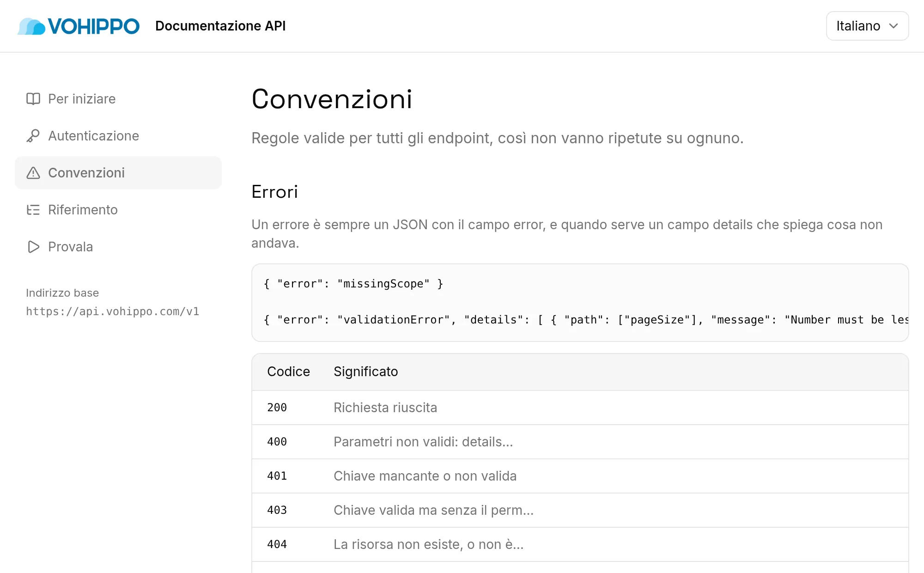Viewport: 924px width, 573px height.
Task: Click the Documentazione API title
Action: point(220,26)
